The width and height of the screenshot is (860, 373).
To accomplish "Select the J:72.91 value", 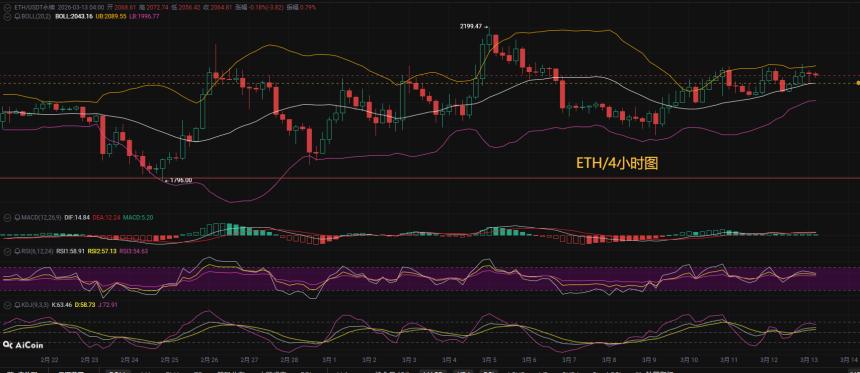I will (108, 305).
